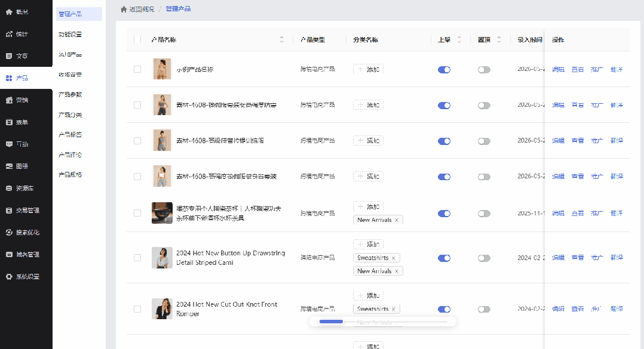Check the select-all checkbox in table header
The width and height of the screenshot is (644, 349).
click(137, 40)
